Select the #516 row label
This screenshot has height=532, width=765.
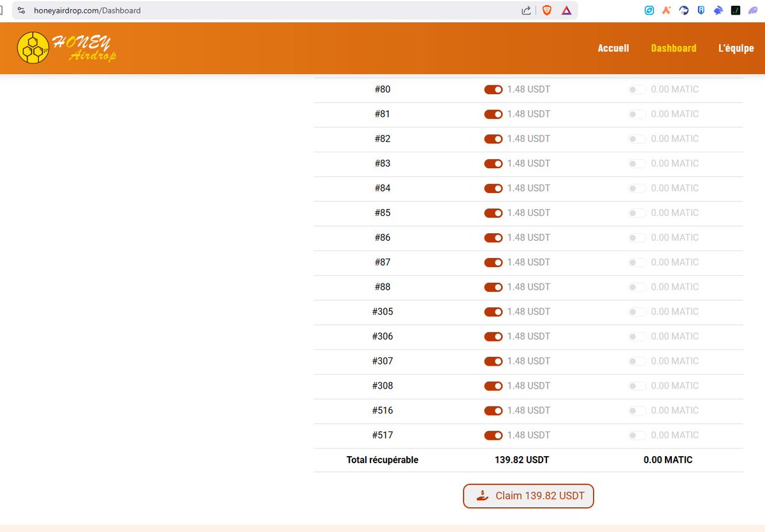(382, 410)
